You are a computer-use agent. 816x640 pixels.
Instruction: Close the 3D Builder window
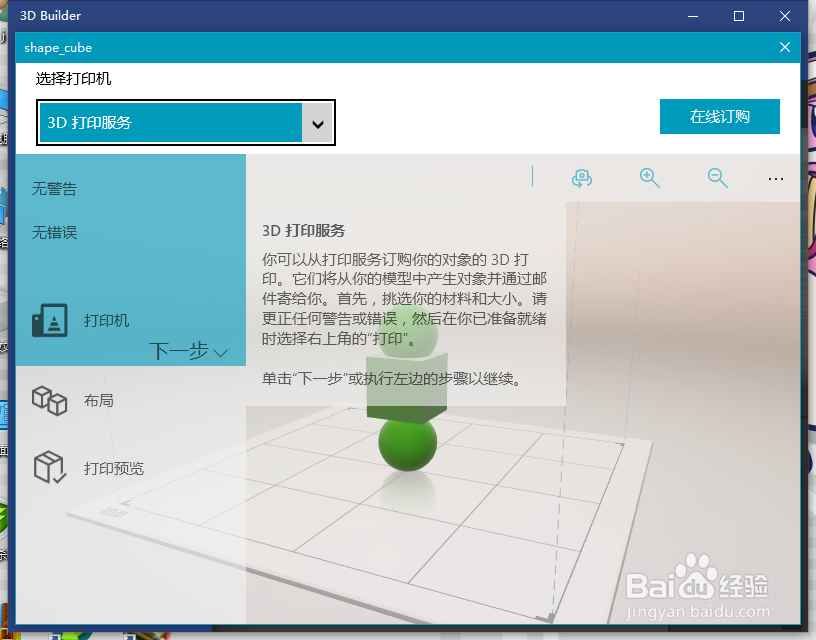point(785,16)
